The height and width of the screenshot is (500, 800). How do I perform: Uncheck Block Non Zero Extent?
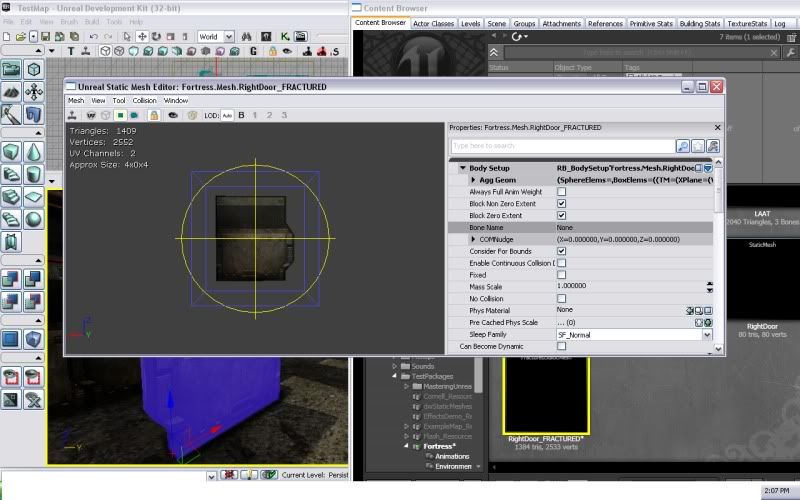tap(561, 204)
